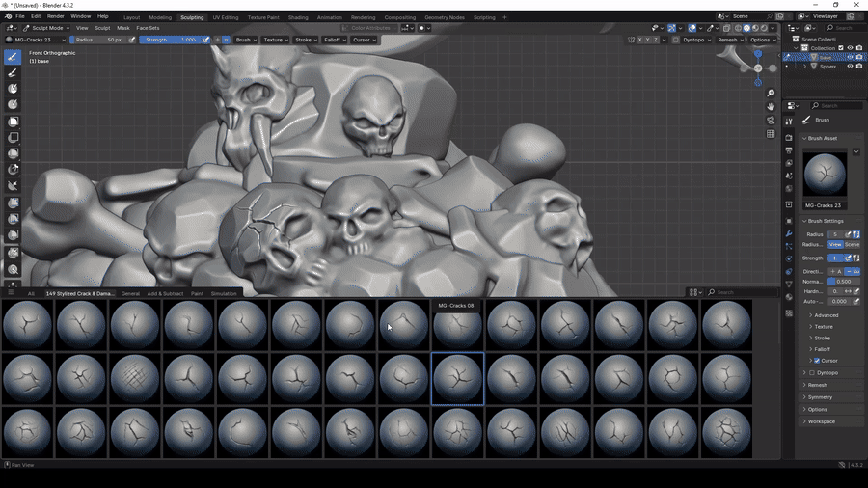Open the Modifiers wrench tab in properties
868x488 pixels.
(x=789, y=233)
